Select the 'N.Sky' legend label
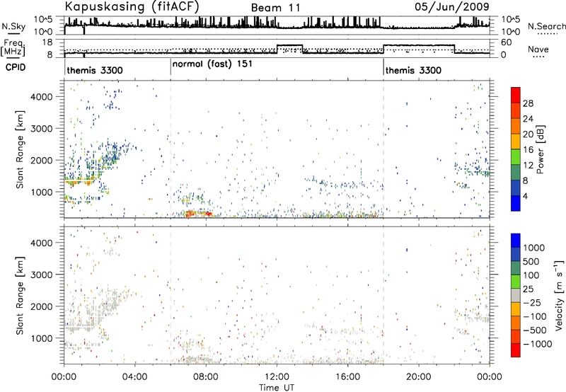Screen dimensions: 566x392 [13, 26]
